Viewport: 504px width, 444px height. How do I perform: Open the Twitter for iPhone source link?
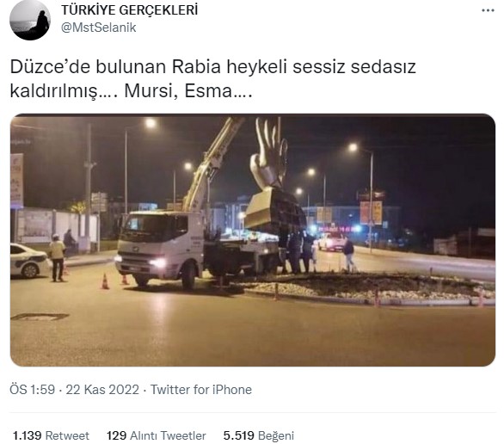[x=201, y=390]
